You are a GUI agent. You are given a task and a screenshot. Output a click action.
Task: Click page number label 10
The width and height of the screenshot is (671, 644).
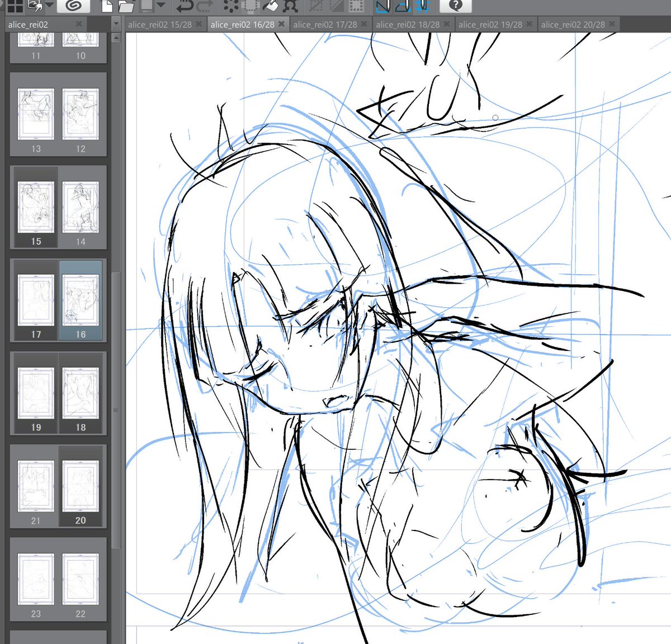point(81,56)
